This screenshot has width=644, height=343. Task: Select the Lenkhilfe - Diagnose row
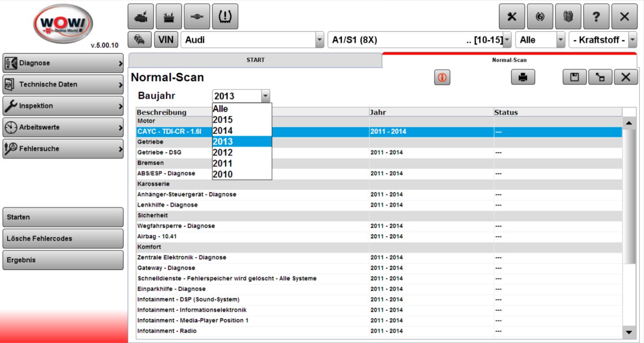(x=379, y=205)
